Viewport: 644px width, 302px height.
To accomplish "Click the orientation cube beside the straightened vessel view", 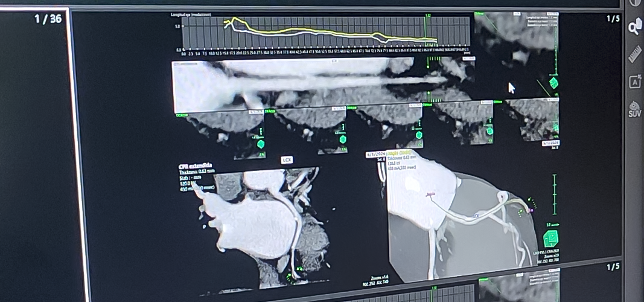I will coord(553,83).
